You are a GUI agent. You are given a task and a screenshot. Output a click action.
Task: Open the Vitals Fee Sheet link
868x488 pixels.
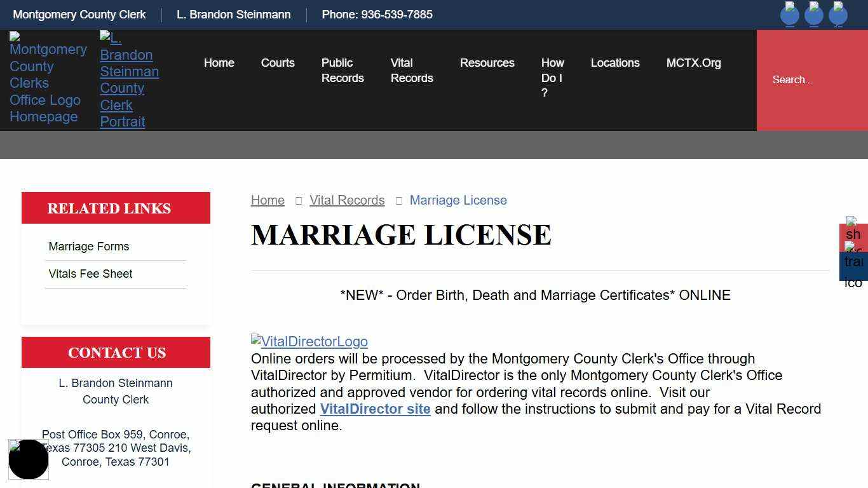coord(90,273)
